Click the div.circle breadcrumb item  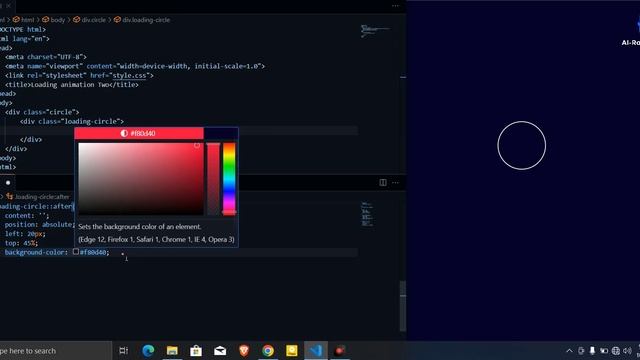89,20
